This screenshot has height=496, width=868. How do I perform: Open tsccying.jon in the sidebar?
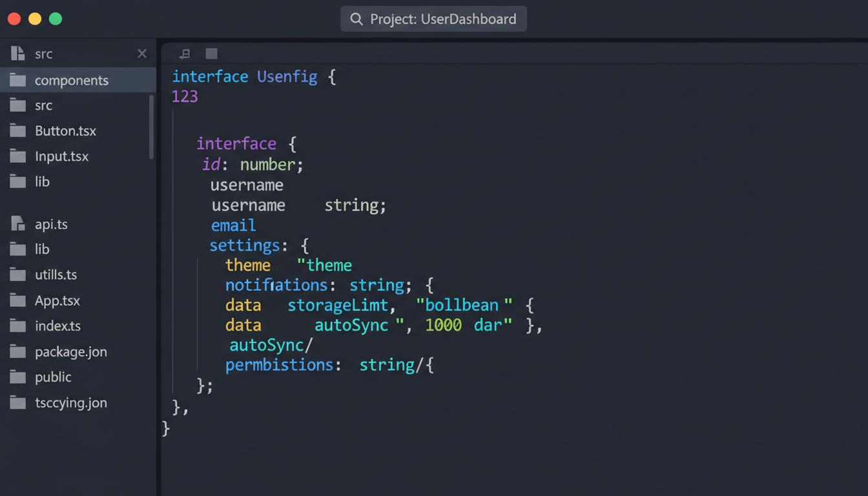pos(70,403)
